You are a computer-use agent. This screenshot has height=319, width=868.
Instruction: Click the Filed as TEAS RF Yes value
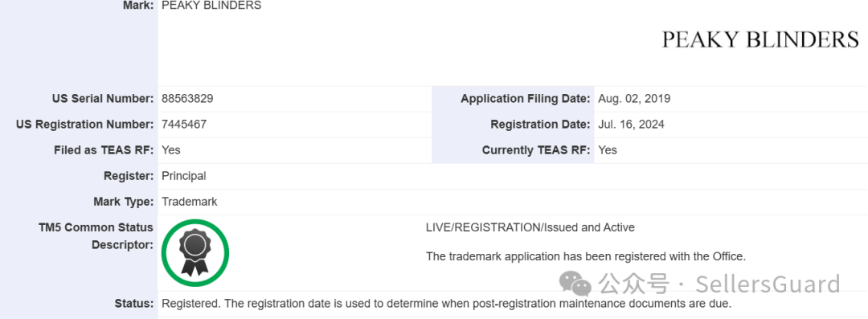click(171, 150)
